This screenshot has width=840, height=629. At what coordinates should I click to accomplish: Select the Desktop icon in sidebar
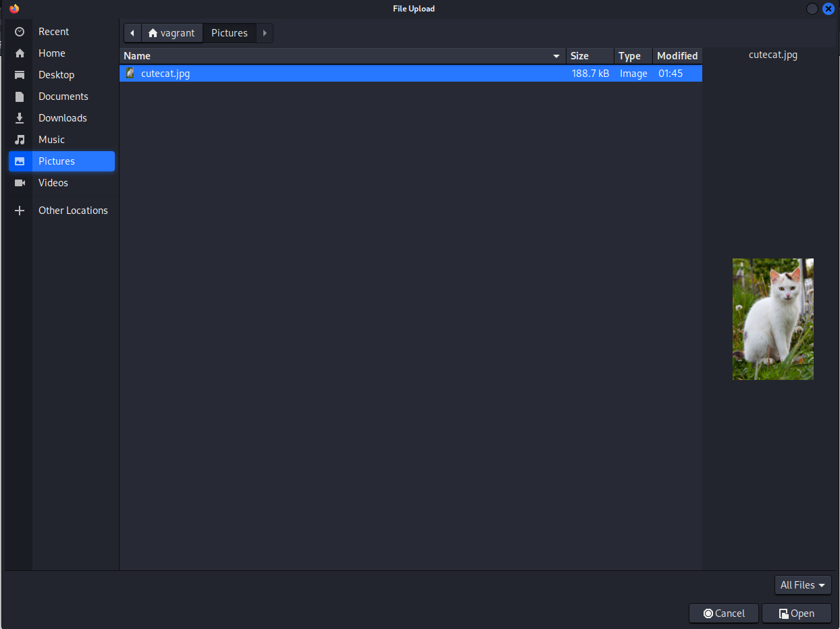click(x=20, y=75)
